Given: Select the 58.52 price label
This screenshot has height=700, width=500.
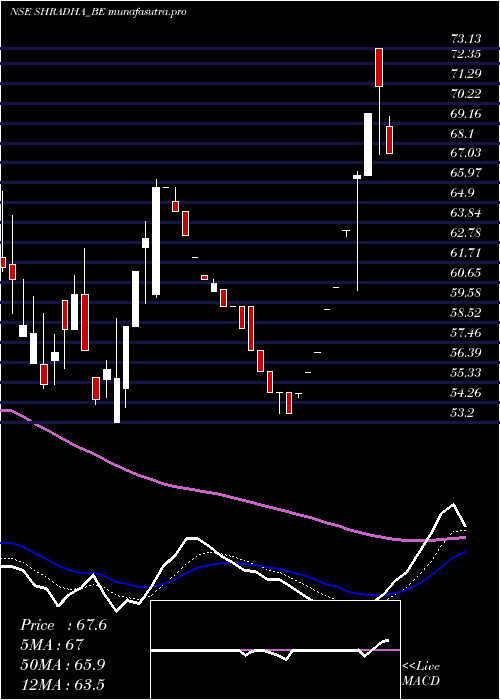Looking at the screenshot, I should point(466,312).
